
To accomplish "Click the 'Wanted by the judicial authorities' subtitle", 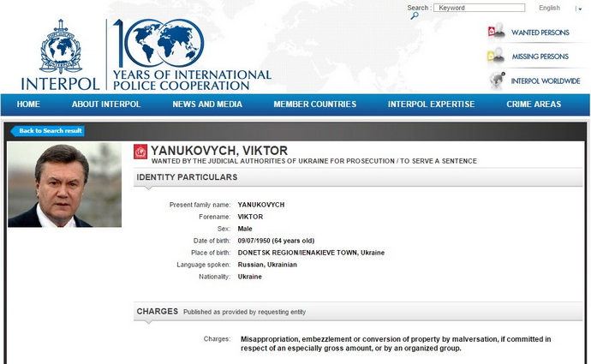I will 314,161.
